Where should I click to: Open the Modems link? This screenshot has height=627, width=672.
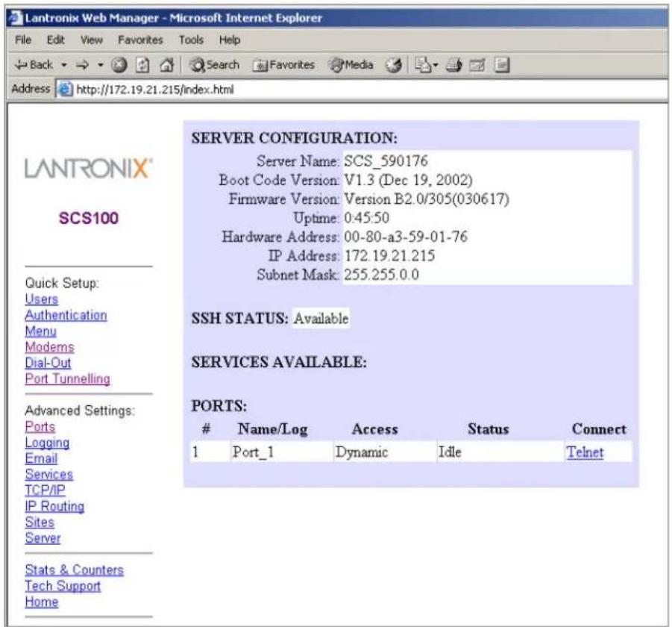coord(50,346)
